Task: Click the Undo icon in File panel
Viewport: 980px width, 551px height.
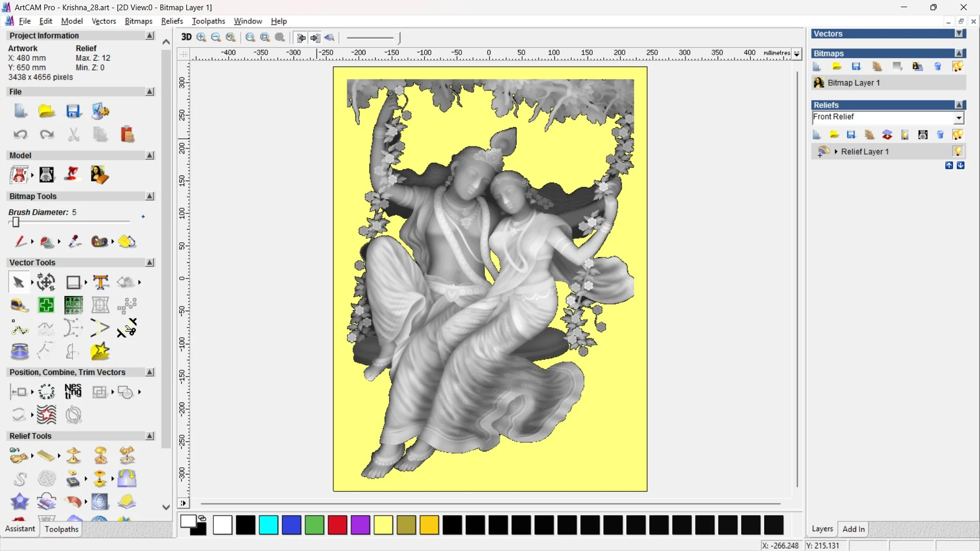Action: [x=20, y=135]
